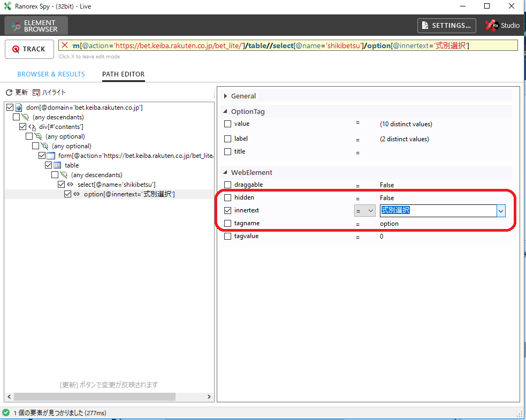
Task: Click the second any optional icon
Action: tap(44, 146)
